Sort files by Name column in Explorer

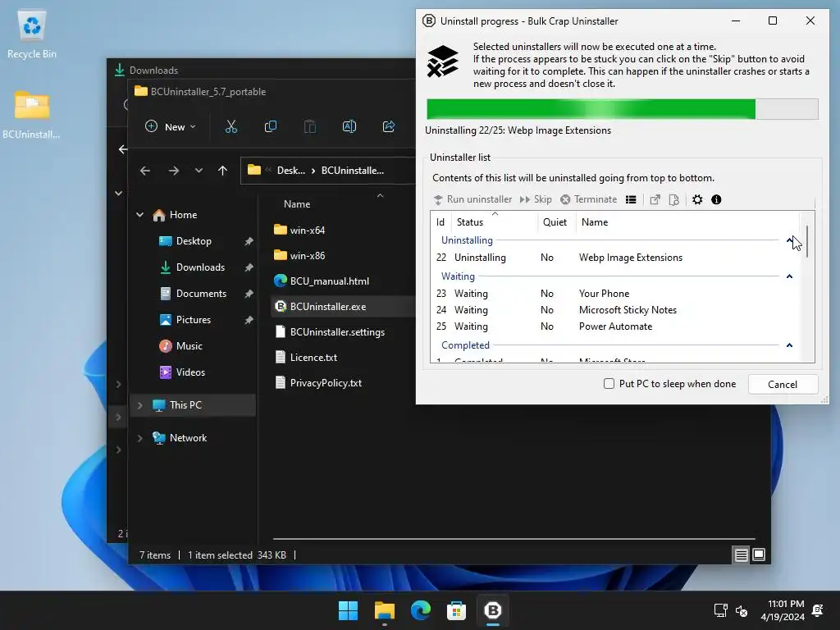click(x=297, y=204)
